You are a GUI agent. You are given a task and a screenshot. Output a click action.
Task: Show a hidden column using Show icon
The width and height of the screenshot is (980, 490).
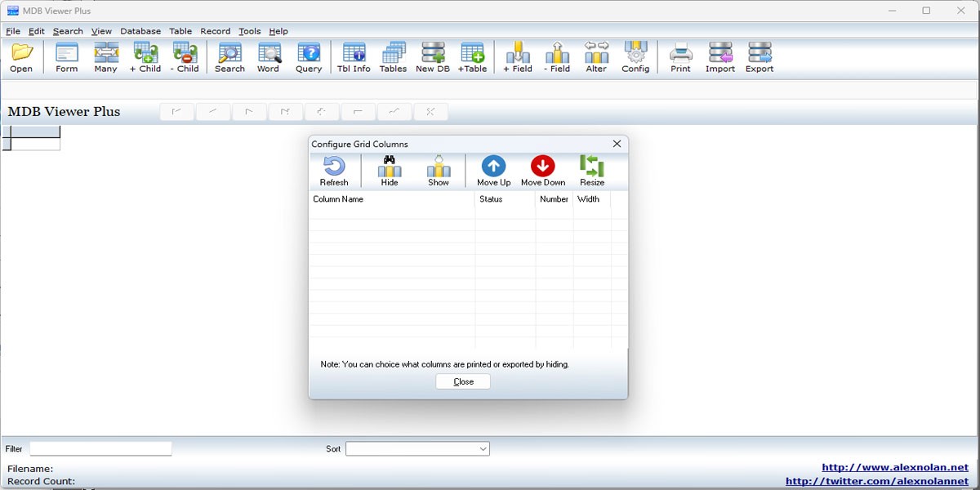click(x=439, y=171)
